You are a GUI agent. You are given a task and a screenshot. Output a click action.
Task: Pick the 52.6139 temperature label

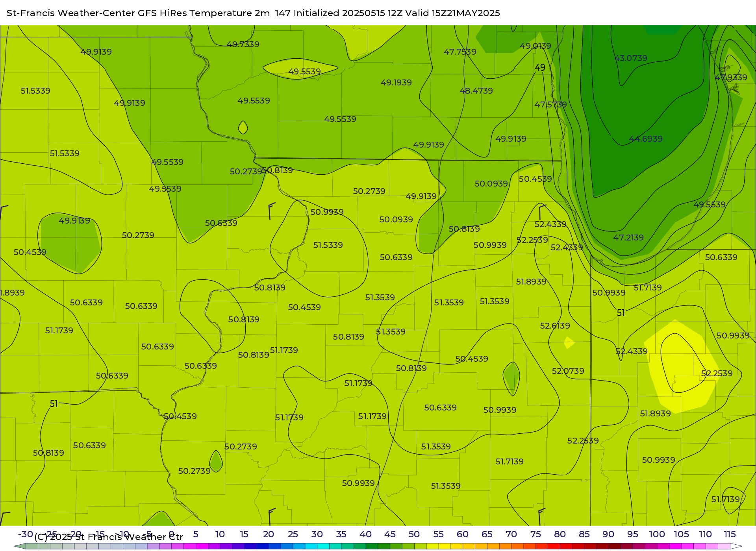(x=555, y=326)
